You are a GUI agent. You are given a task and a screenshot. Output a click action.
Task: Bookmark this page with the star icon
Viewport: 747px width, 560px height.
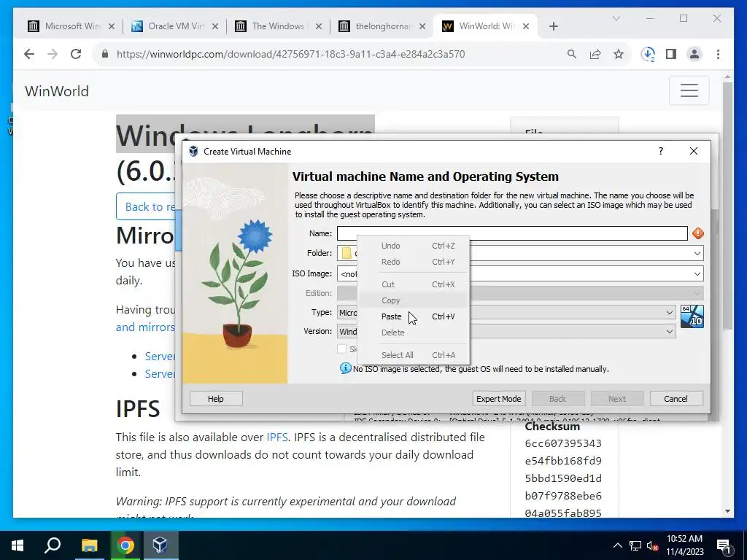coord(619,54)
